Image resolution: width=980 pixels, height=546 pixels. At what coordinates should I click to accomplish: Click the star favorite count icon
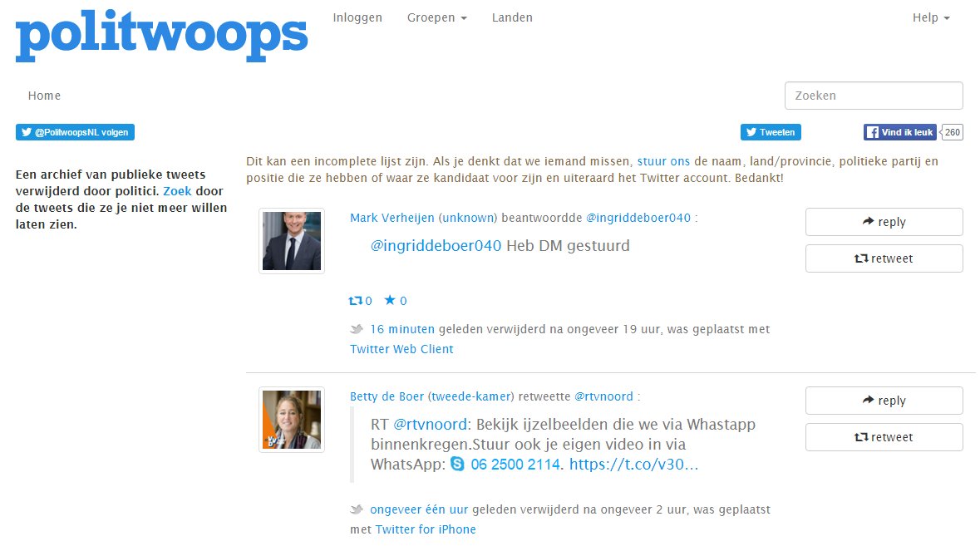tap(390, 300)
